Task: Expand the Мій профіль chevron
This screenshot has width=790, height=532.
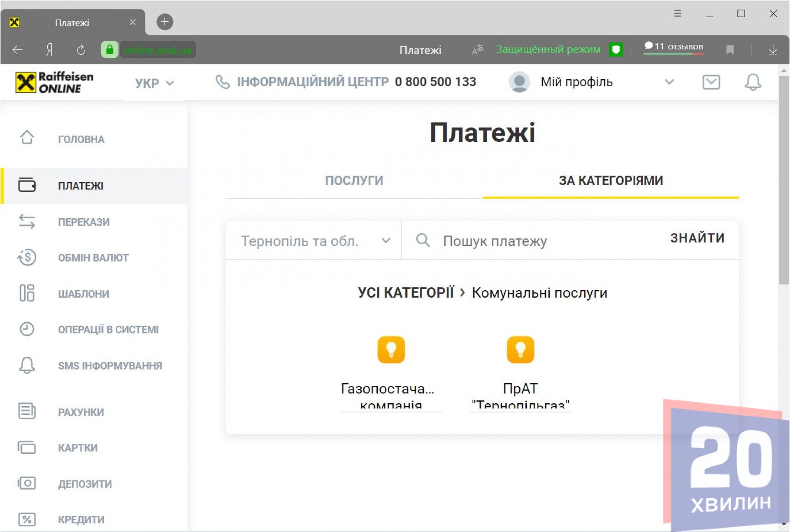Action: pyautogui.click(x=669, y=82)
